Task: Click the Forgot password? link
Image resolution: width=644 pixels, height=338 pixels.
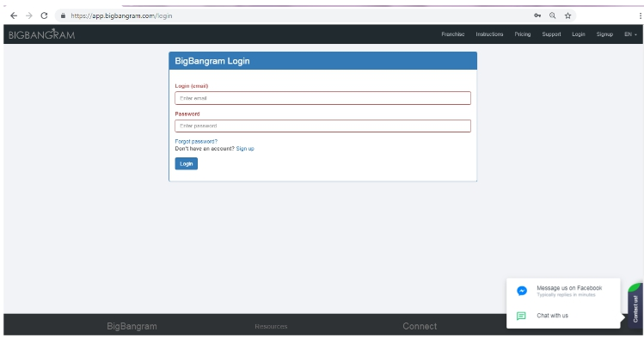Action: (x=196, y=141)
